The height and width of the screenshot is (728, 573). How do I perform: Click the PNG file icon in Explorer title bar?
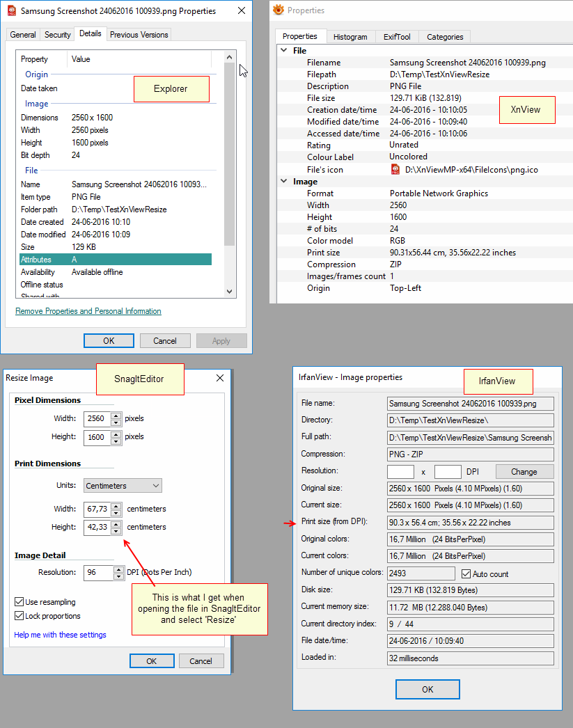coord(11,11)
